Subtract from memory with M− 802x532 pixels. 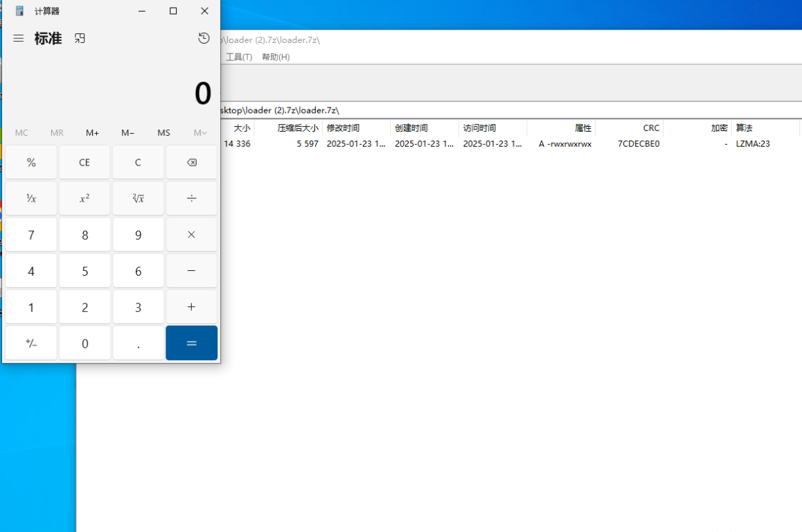click(x=128, y=132)
